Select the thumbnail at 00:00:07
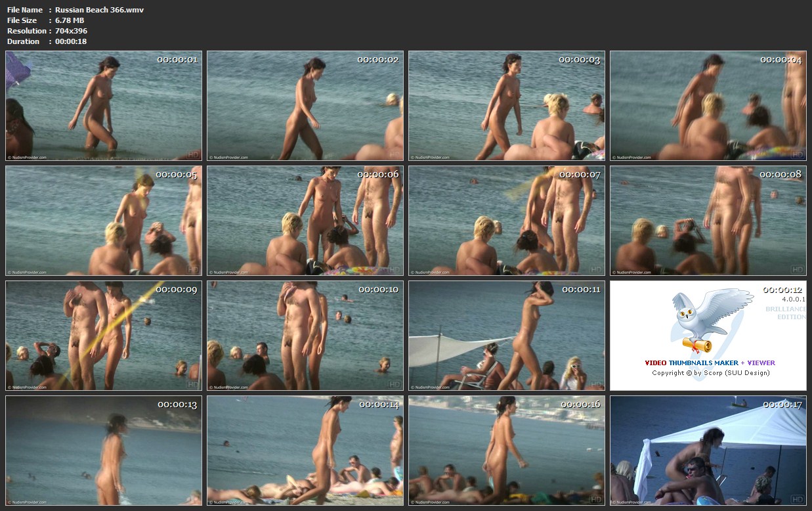 506,221
